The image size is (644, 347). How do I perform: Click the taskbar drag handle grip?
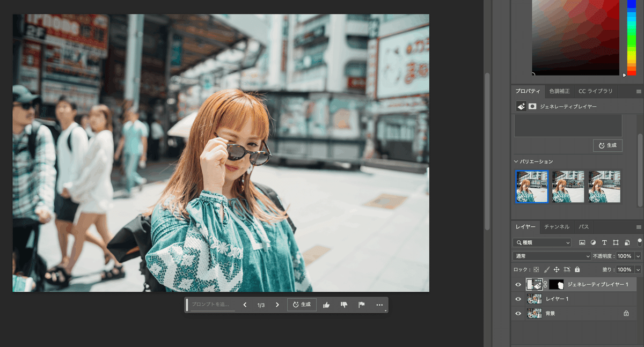tap(187, 305)
